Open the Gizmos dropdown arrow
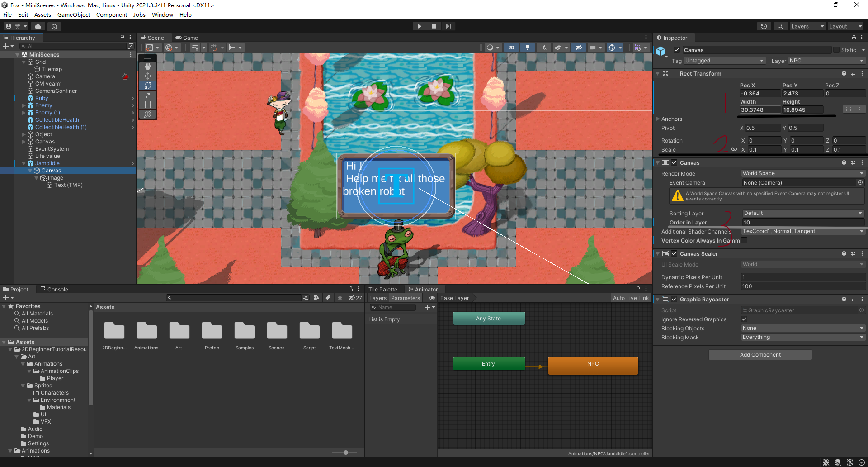 620,48
